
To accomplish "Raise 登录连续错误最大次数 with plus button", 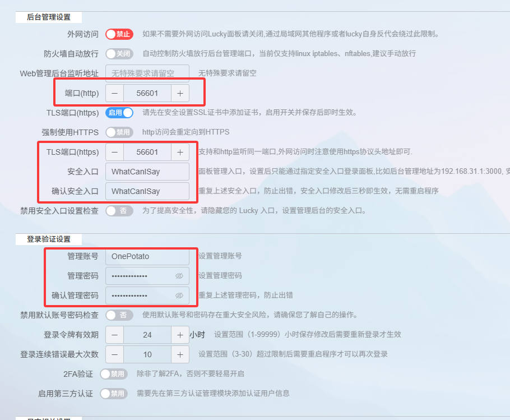I will pyautogui.click(x=180, y=354).
